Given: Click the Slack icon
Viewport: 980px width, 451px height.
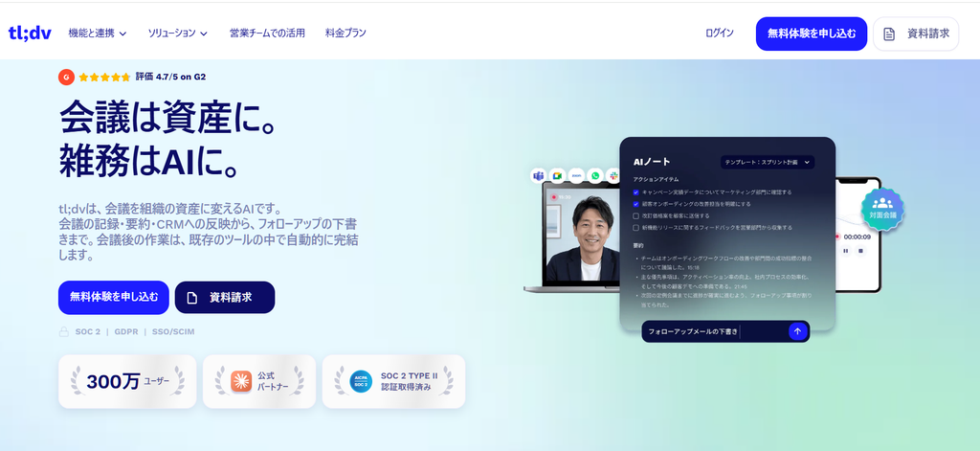Looking at the screenshot, I should coord(613,176).
